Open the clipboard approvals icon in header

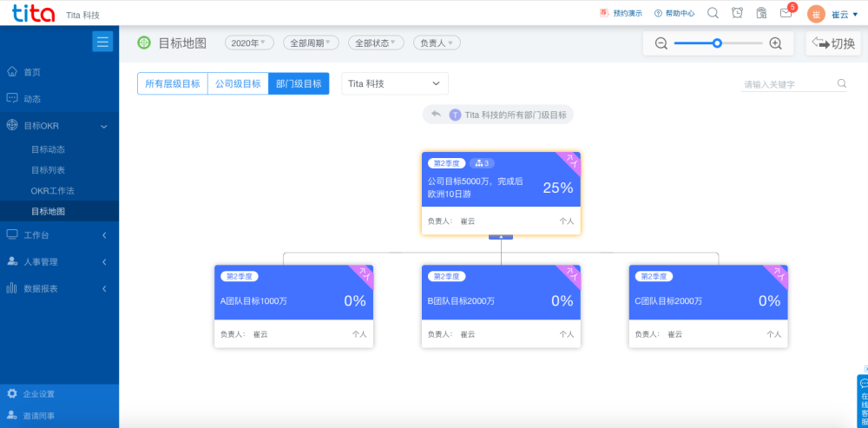[x=761, y=13]
